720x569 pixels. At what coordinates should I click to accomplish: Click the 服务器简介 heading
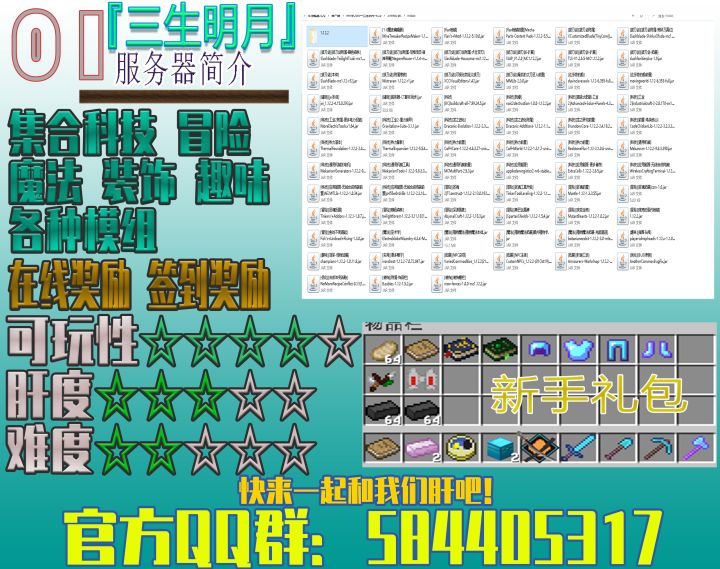(183, 69)
